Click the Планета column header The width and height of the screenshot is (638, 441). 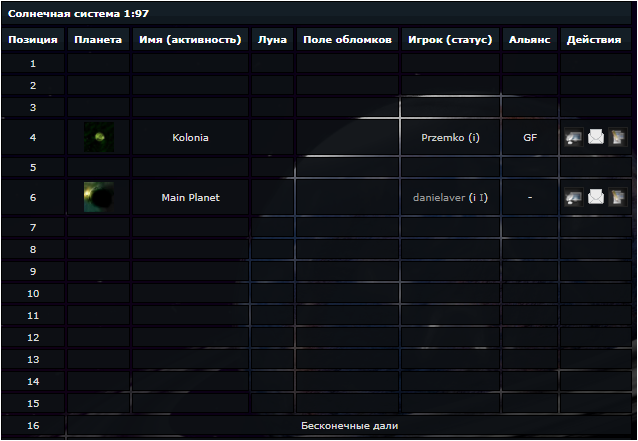tap(98, 39)
